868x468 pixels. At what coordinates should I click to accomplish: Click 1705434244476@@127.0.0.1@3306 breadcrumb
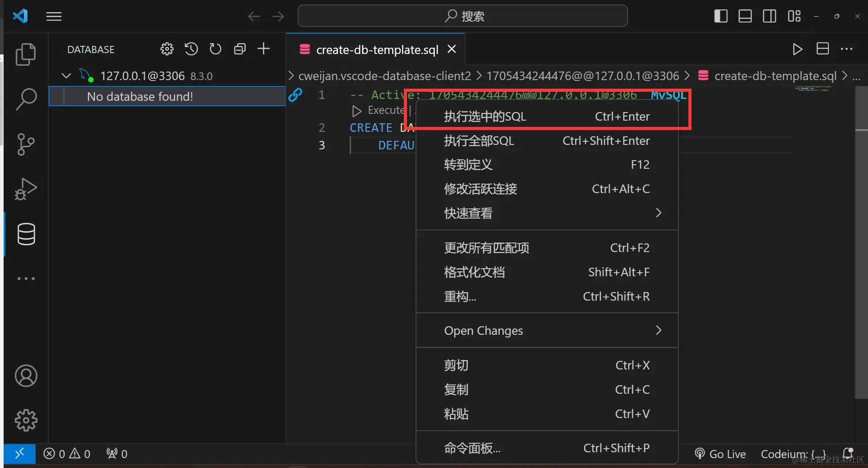[x=583, y=76]
